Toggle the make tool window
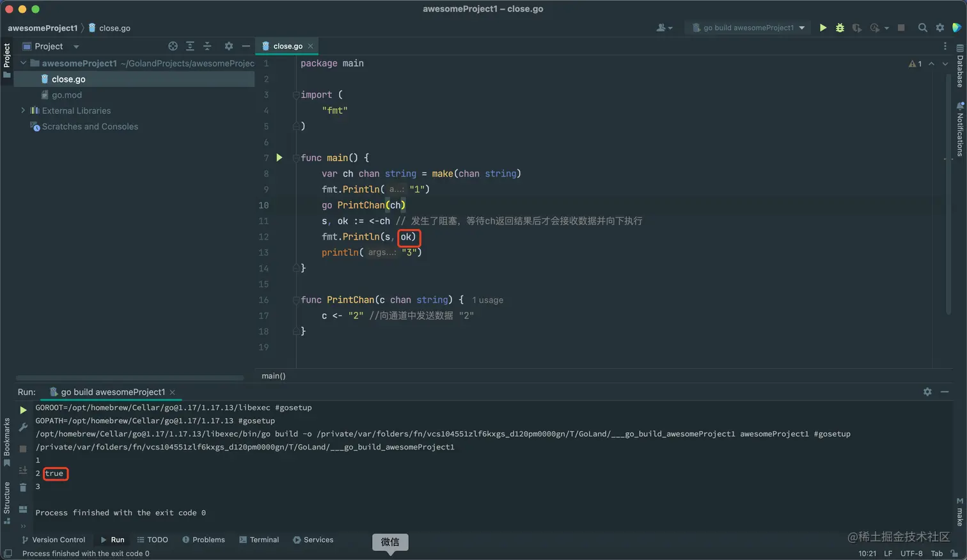Screen dimensions: 967x560 (x=960, y=511)
